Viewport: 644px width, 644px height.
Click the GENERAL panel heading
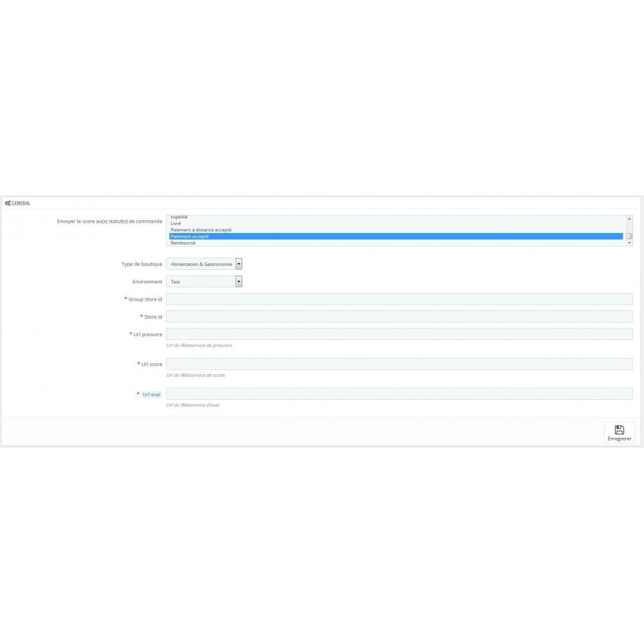click(x=21, y=204)
